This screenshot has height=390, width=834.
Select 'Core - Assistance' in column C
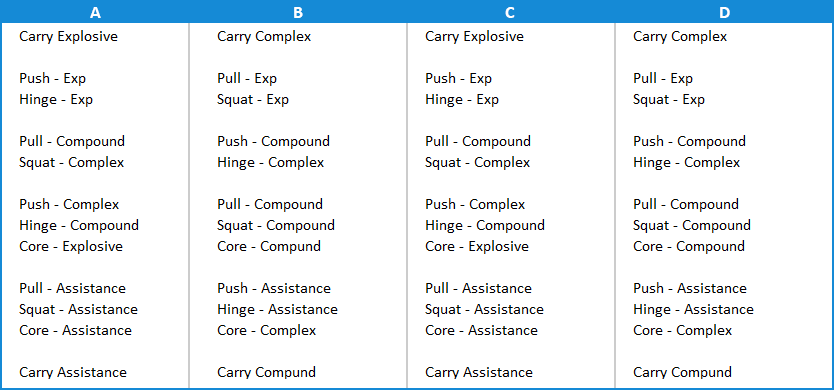point(481,330)
